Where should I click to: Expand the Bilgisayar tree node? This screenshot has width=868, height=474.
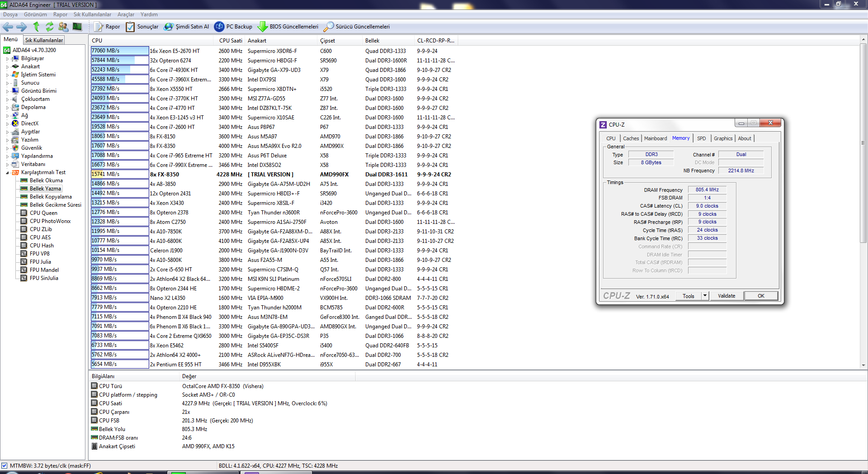7,59
